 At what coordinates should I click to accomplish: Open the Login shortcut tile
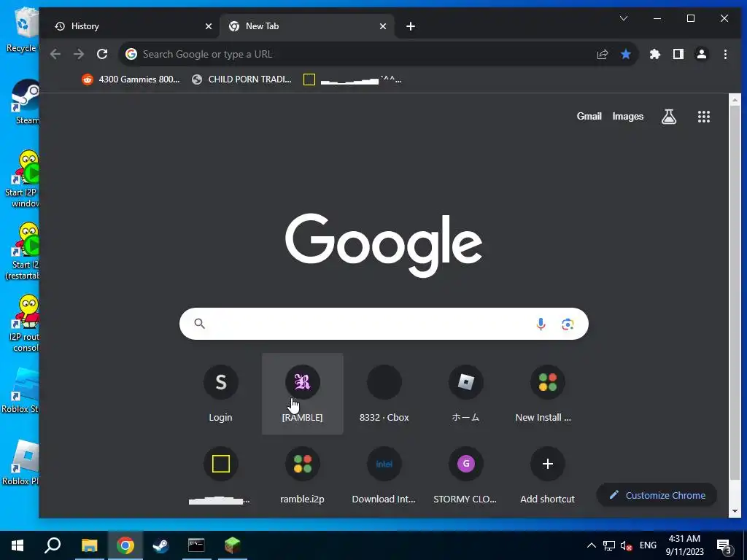pos(220,393)
